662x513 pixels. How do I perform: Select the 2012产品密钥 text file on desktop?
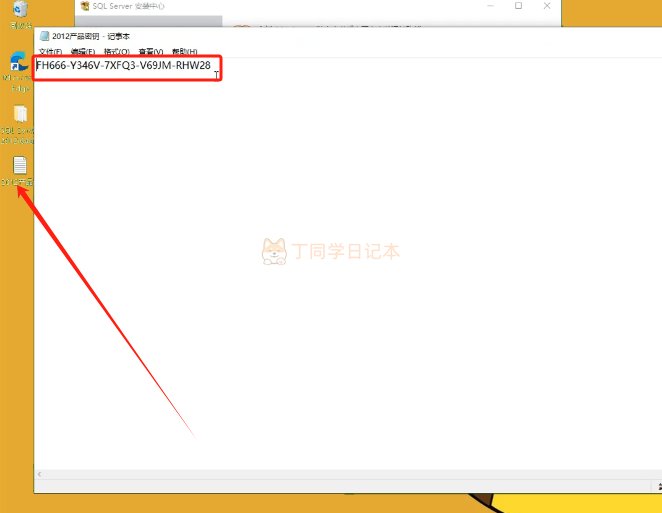pyautogui.click(x=19, y=171)
